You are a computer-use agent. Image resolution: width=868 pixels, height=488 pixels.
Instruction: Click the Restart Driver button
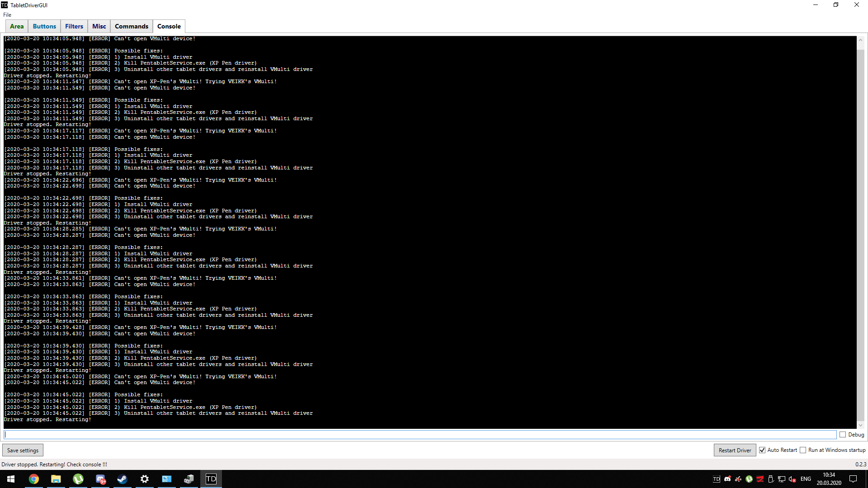[735, 450]
